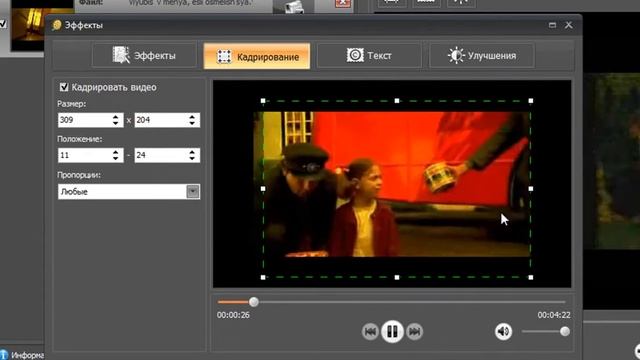Click the middle-left crop handle

click(263, 189)
